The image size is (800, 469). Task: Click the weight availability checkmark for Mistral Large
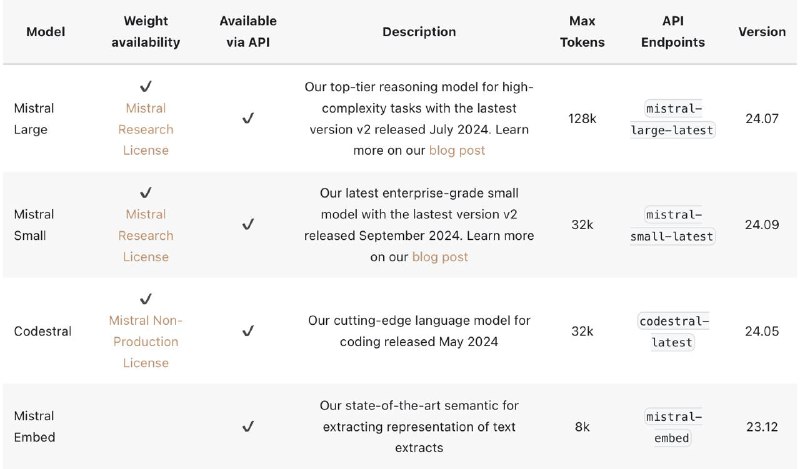146,87
